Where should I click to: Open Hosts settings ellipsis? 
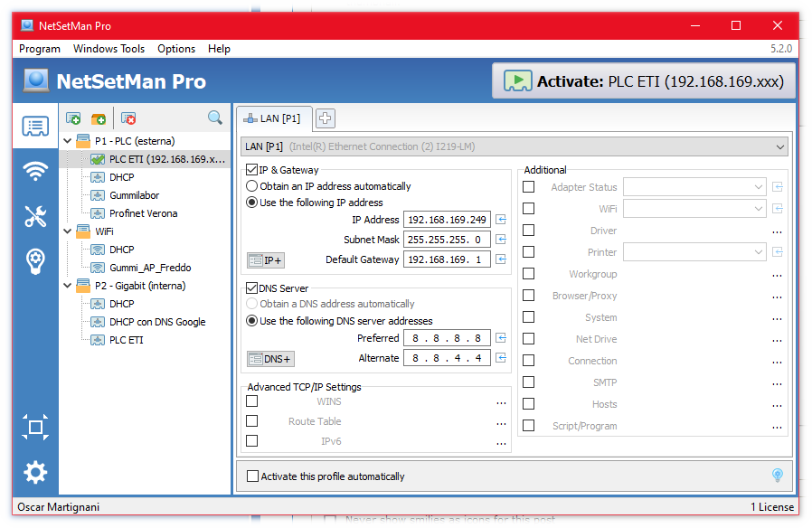[777, 406]
